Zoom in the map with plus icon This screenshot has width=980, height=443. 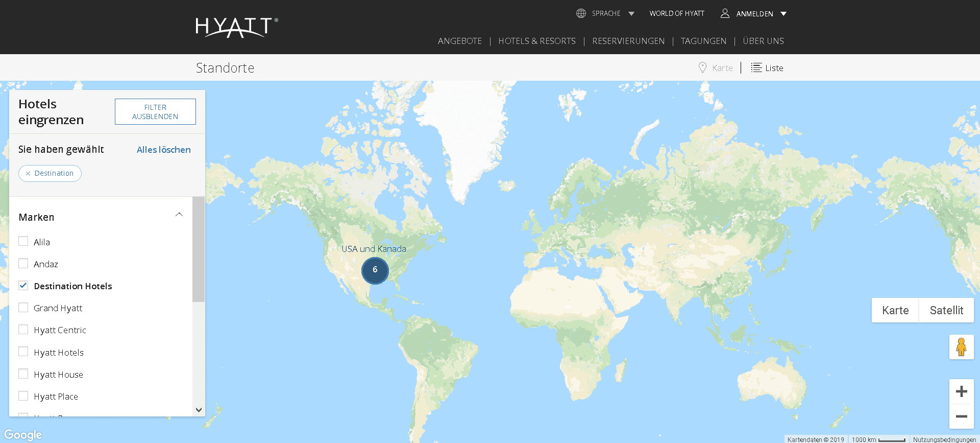[961, 391]
